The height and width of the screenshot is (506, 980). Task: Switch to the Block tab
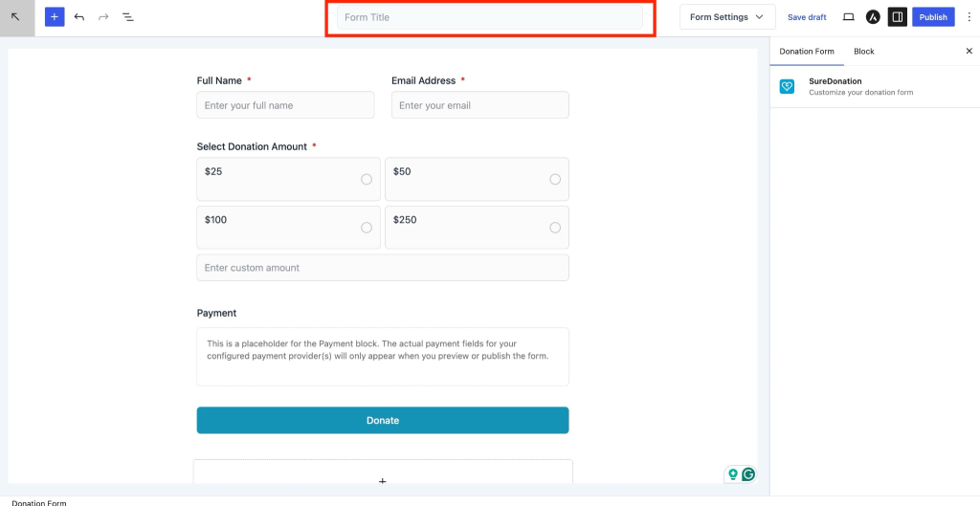tap(864, 52)
